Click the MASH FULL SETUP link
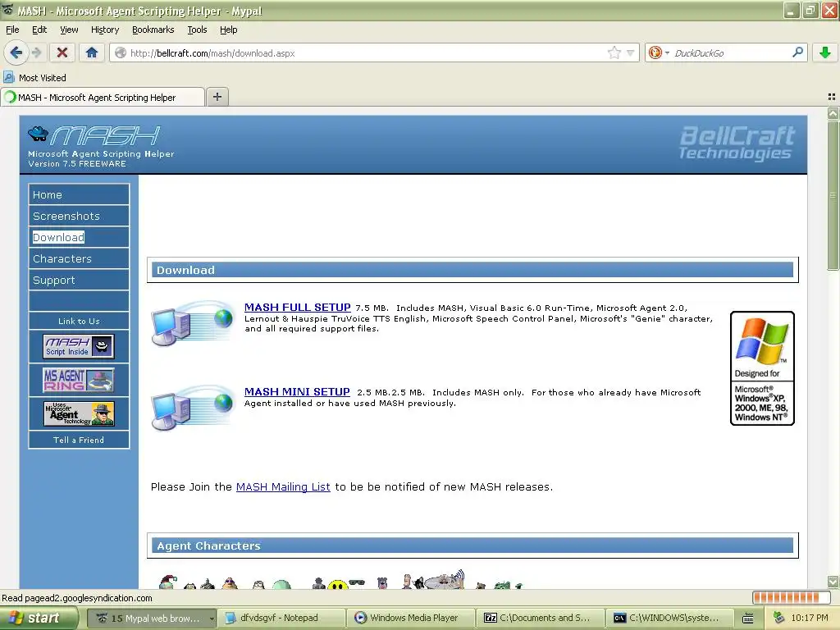Screen dimensions: 840x630 click(297, 308)
